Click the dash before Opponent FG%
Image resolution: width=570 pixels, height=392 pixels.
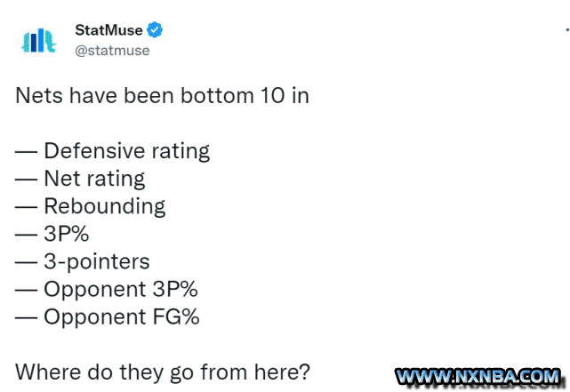(26, 318)
